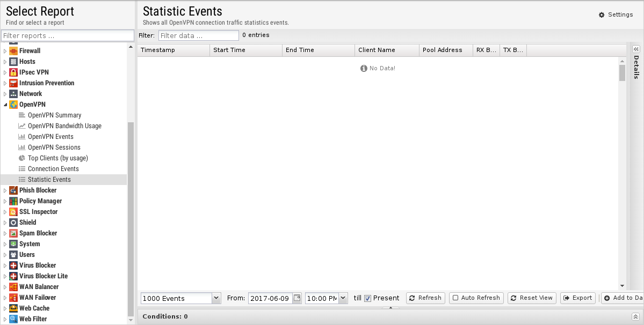Screen dimensions: 644x325
Task: Click the IPsec VPN padlock icon
Action: pos(13,72)
